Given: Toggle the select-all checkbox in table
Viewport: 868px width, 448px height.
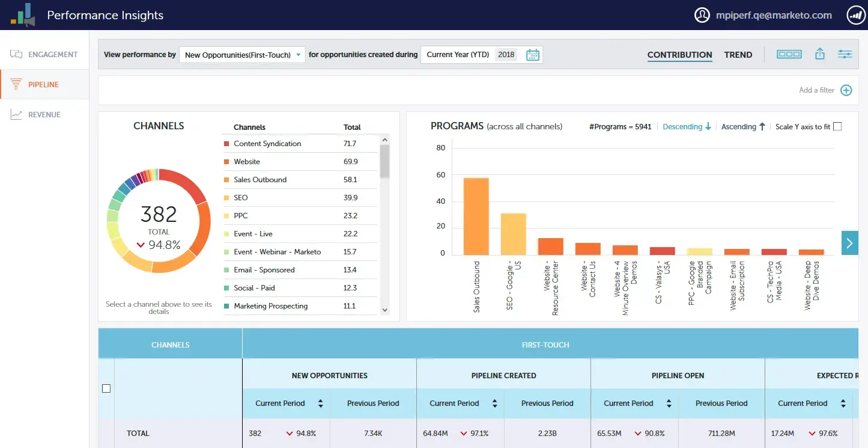Looking at the screenshot, I should tap(106, 388).
